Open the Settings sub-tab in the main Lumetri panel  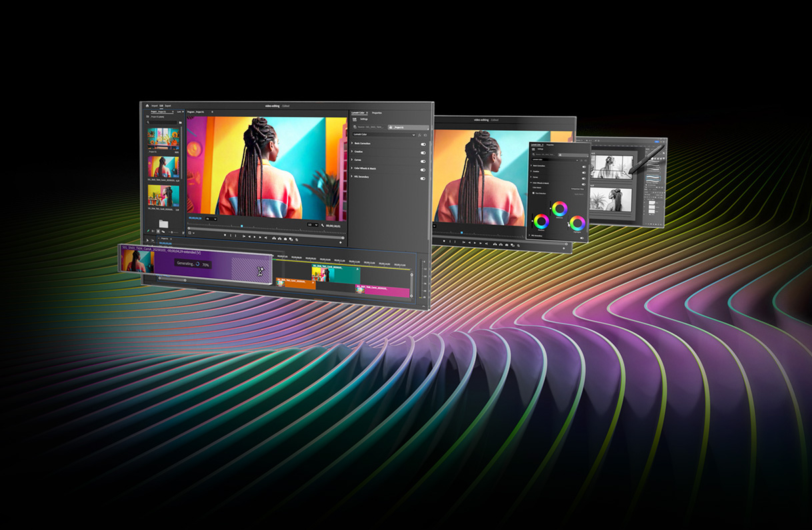[364, 119]
